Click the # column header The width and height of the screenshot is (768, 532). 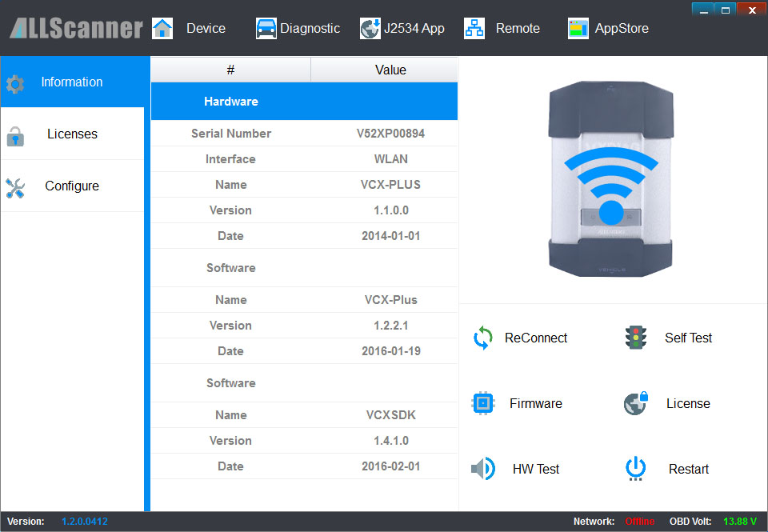(x=230, y=70)
